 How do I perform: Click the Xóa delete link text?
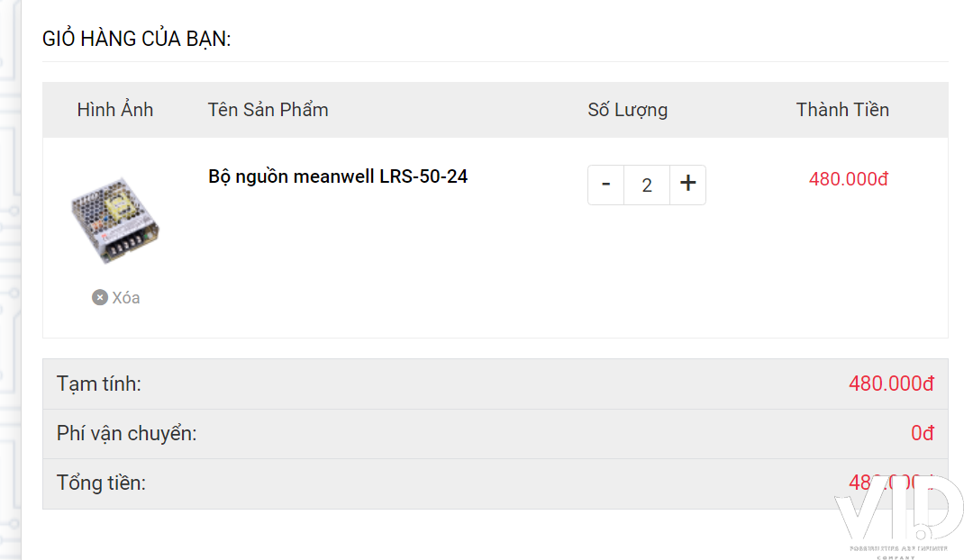126,297
